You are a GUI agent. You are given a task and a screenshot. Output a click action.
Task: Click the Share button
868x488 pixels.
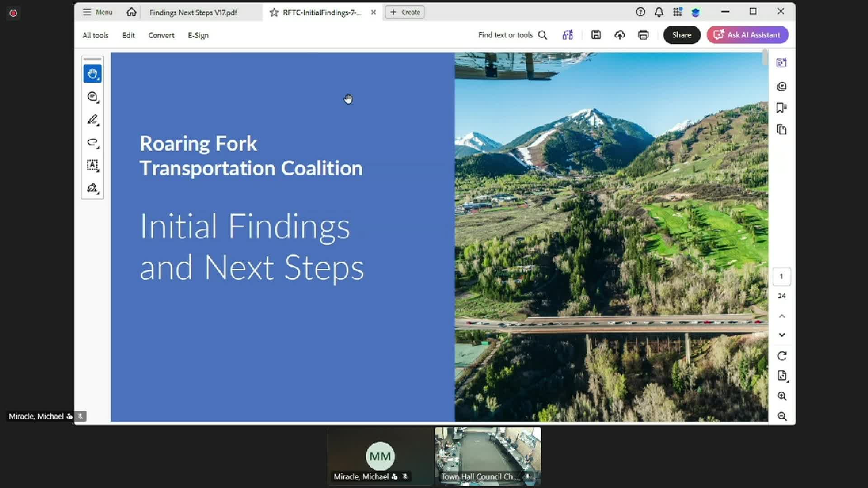point(682,35)
